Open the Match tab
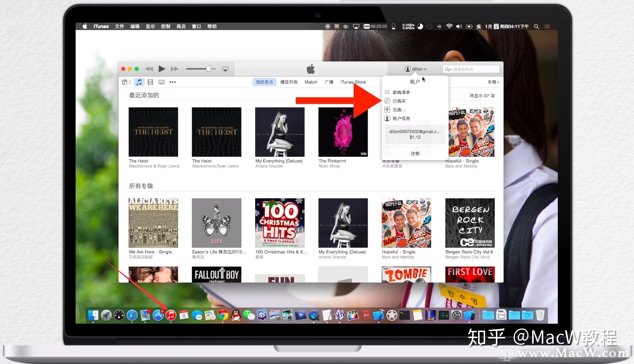This screenshot has width=634, height=364. tap(311, 82)
